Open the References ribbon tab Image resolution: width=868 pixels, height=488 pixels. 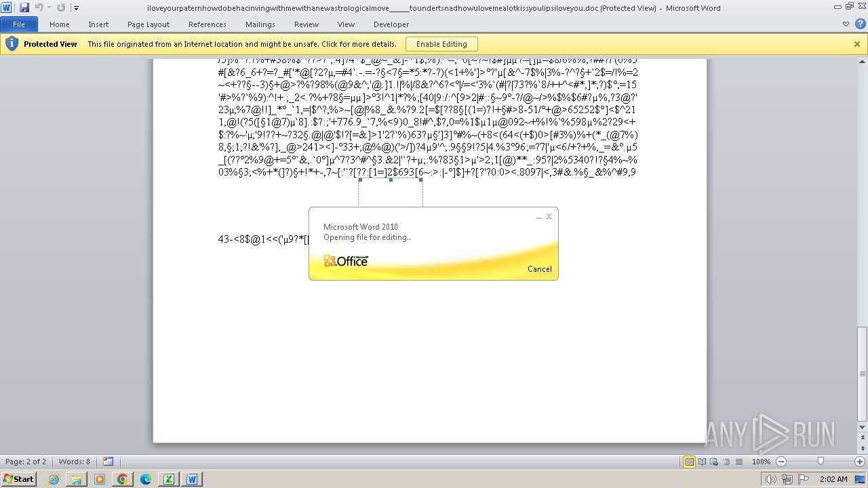click(208, 24)
